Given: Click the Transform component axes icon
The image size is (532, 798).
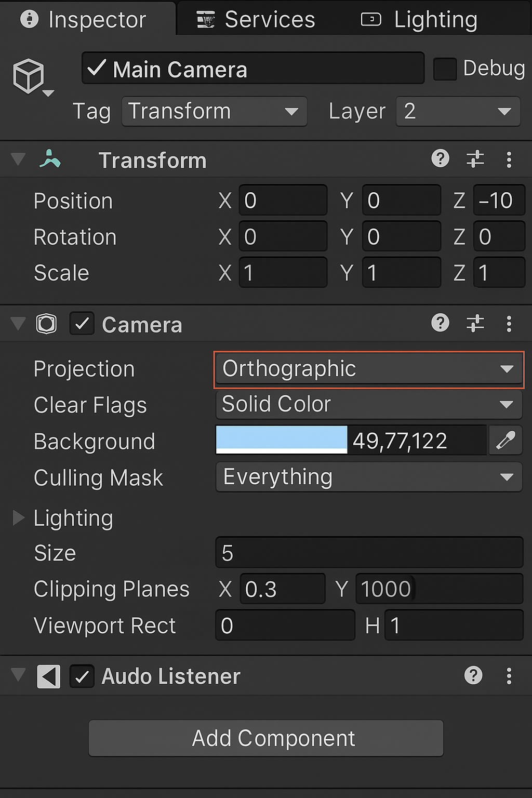Looking at the screenshot, I should click(50, 159).
